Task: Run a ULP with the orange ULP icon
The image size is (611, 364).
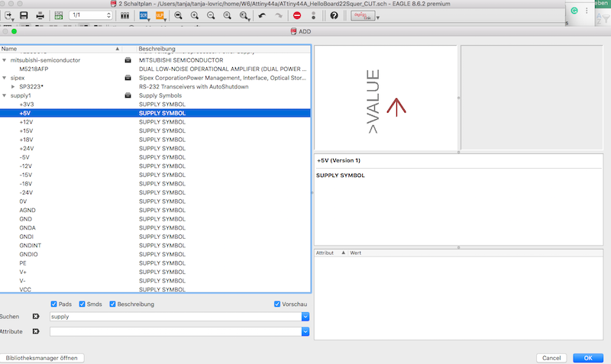Action: (x=160, y=15)
